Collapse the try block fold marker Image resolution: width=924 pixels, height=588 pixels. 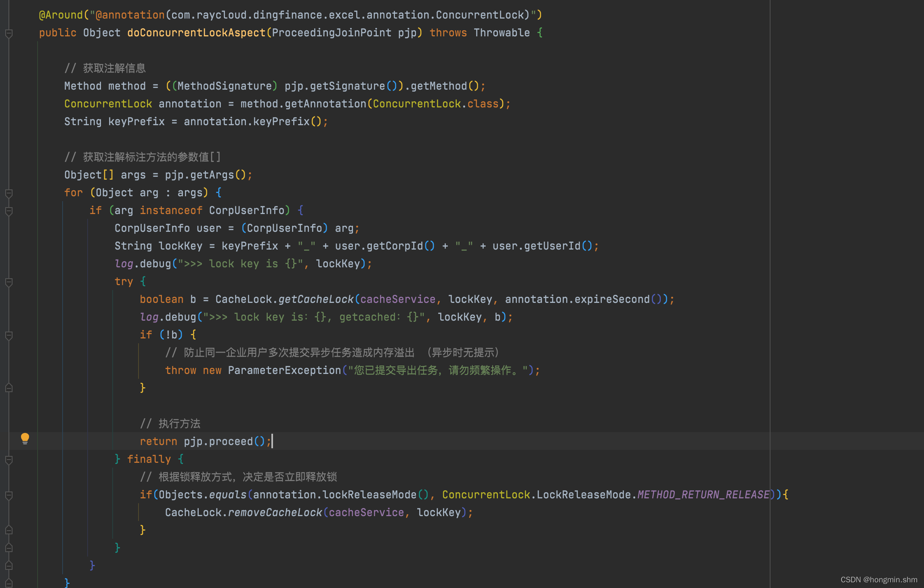pos(8,282)
